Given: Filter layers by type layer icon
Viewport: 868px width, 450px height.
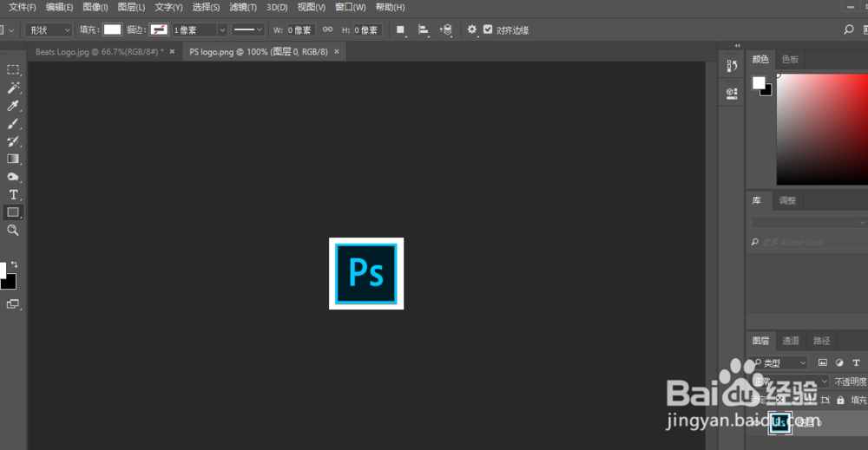Looking at the screenshot, I should click(856, 362).
